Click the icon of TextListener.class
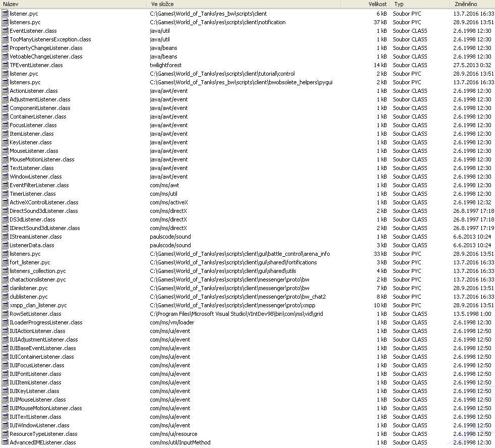Viewport: 495px width, 448px height. [5, 168]
